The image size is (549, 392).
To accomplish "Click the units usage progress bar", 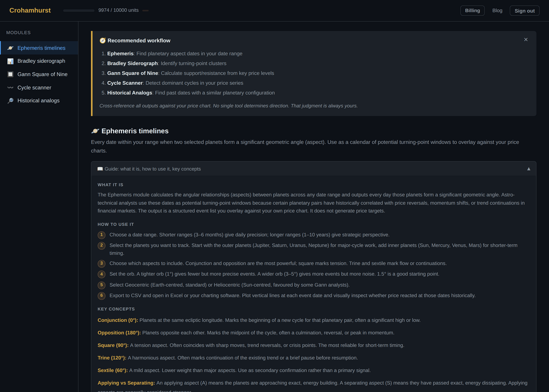I will point(79,11).
